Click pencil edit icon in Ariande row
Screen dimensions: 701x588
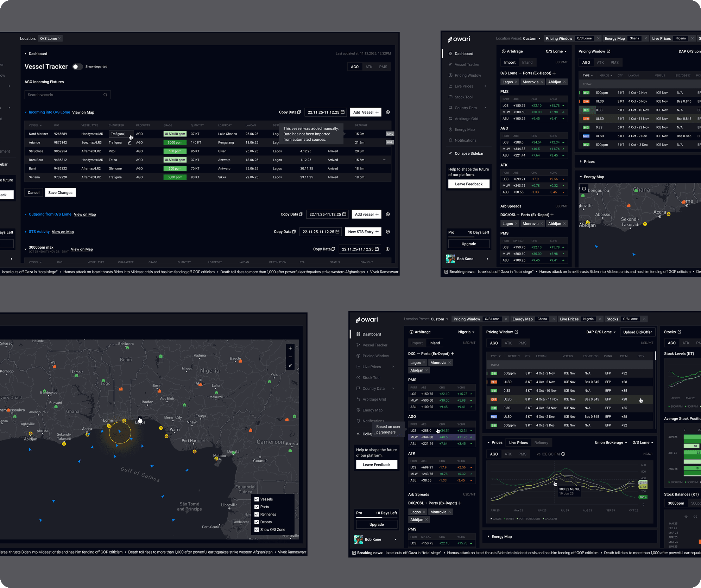(130, 143)
